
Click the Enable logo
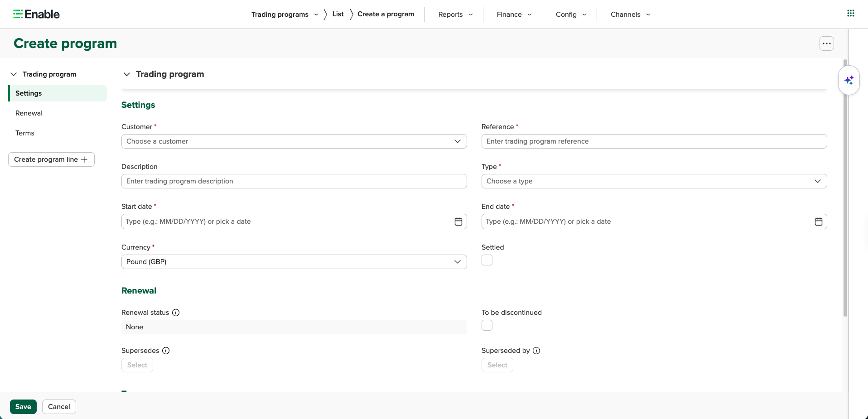pyautogui.click(x=36, y=14)
